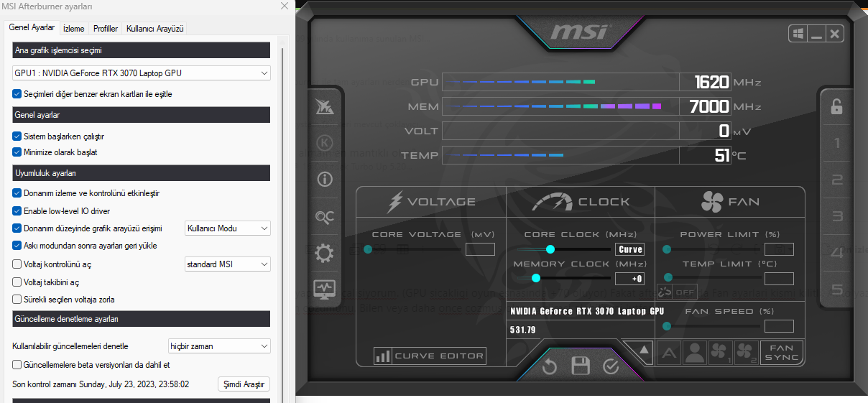Click the Memory Clock slider handle
Image resolution: width=868 pixels, height=403 pixels.
pyautogui.click(x=536, y=278)
